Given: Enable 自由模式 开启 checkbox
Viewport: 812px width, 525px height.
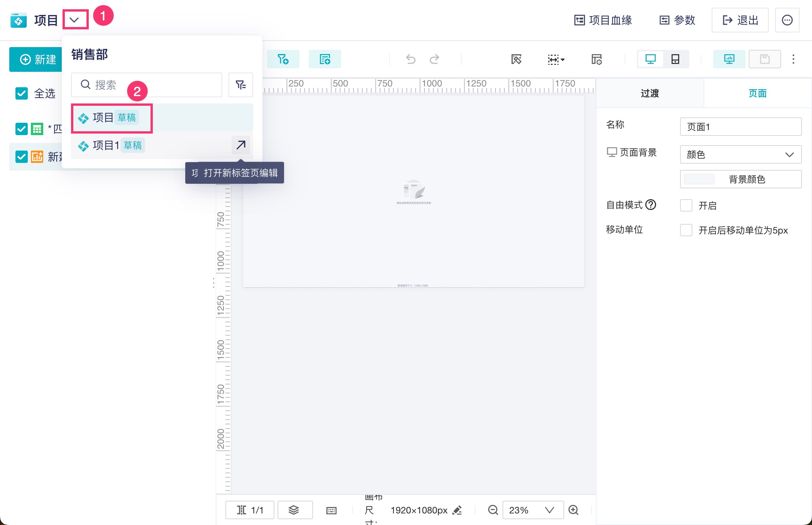Looking at the screenshot, I should 686,205.
